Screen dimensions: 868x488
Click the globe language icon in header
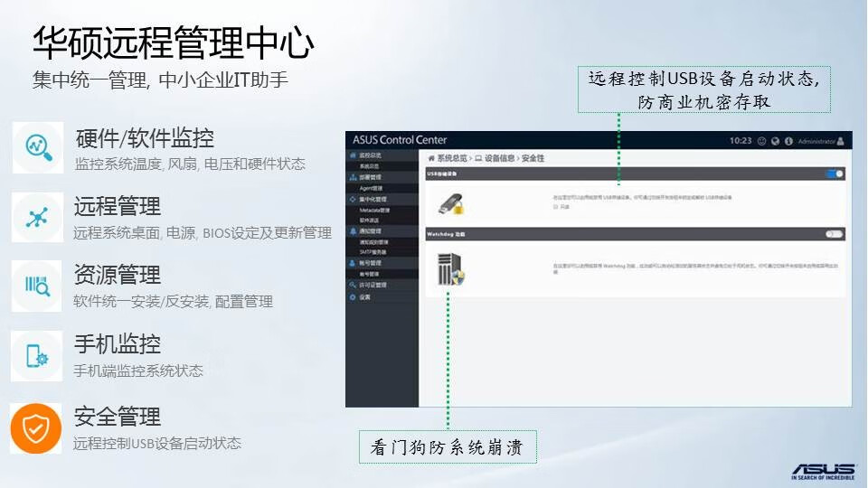point(775,141)
